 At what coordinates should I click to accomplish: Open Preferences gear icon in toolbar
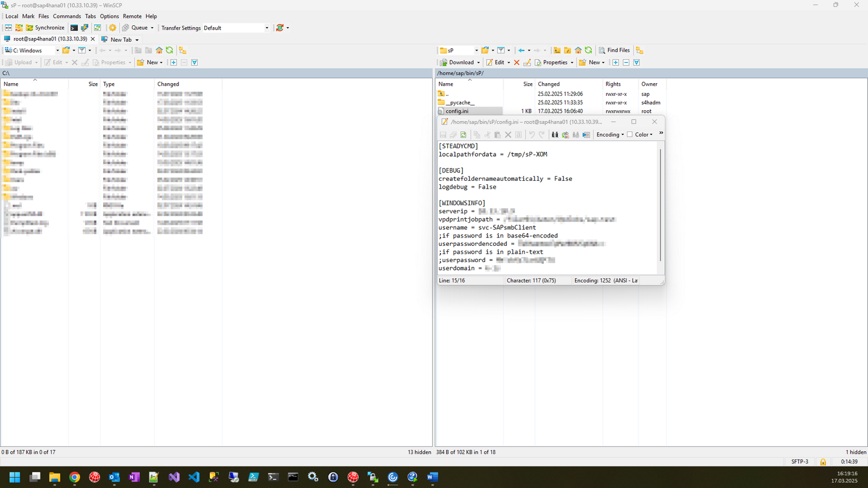(113, 28)
